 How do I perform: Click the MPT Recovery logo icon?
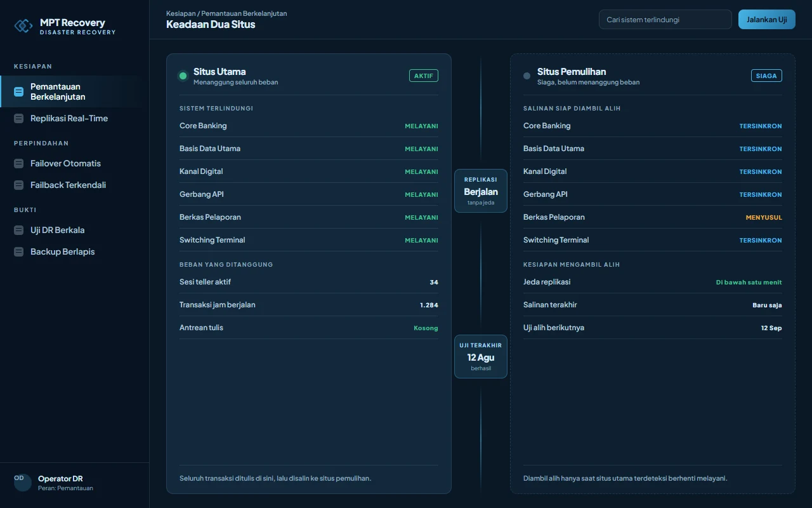[23, 25]
